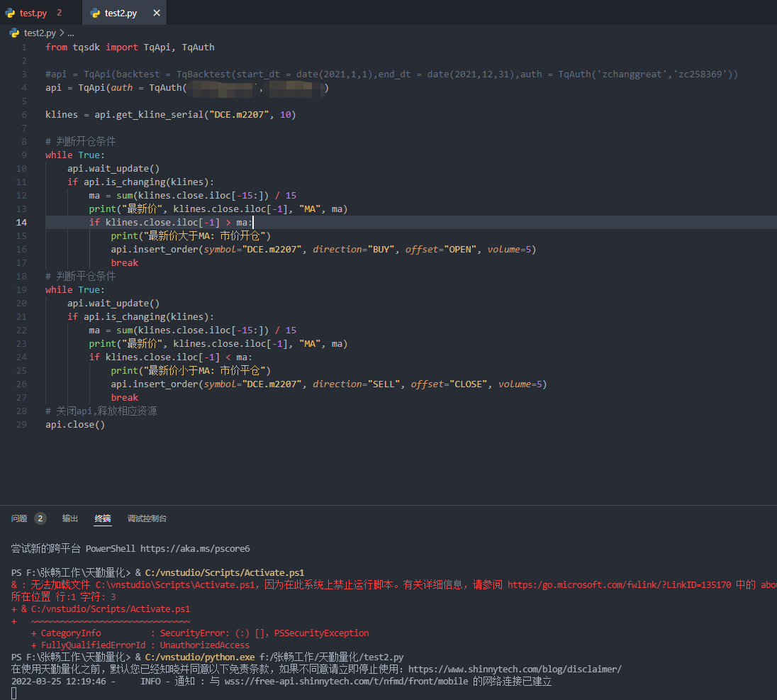Click the Python icon on test2.py tab
The height and width of the screenshot is (700, 777).
tap(95, 13)
